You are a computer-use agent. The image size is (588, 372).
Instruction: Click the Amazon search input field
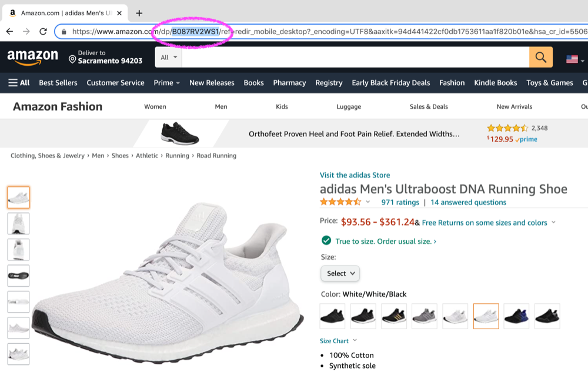356,58
